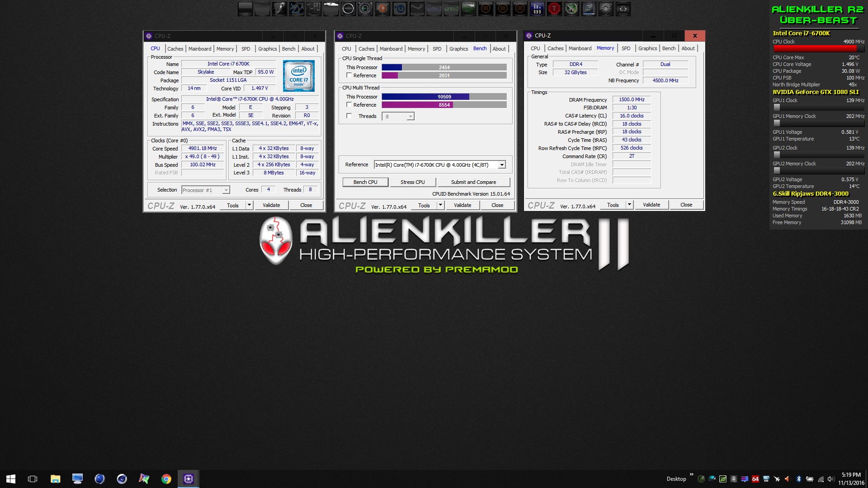Expand Tools dropdown arrow in Bench window
Image resolution: width=868 pixels, height=488 pixels.
point(440,205)
